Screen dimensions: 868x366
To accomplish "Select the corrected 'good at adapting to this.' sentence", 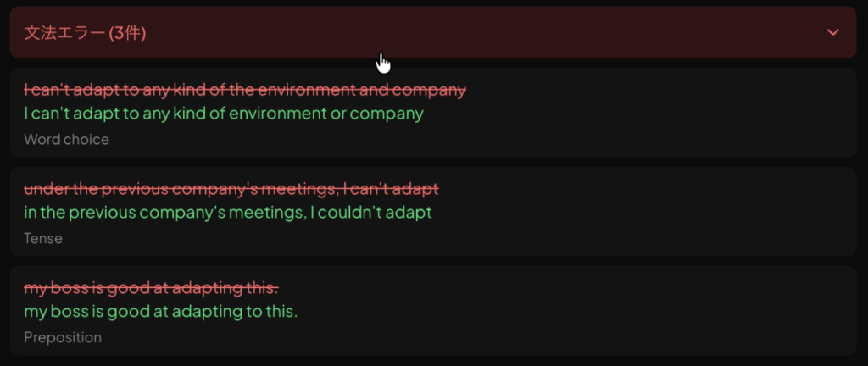I will (x=160, y=311).
